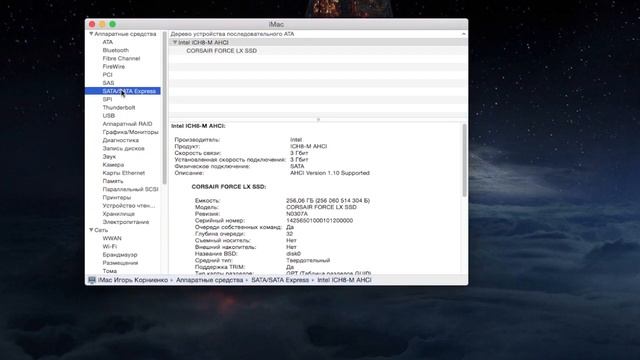Image resolution: width=640 pixels, height=360 pixels.
Task: Click the detail pane vertical scrollbar
Action: click(x=464, y=160)
